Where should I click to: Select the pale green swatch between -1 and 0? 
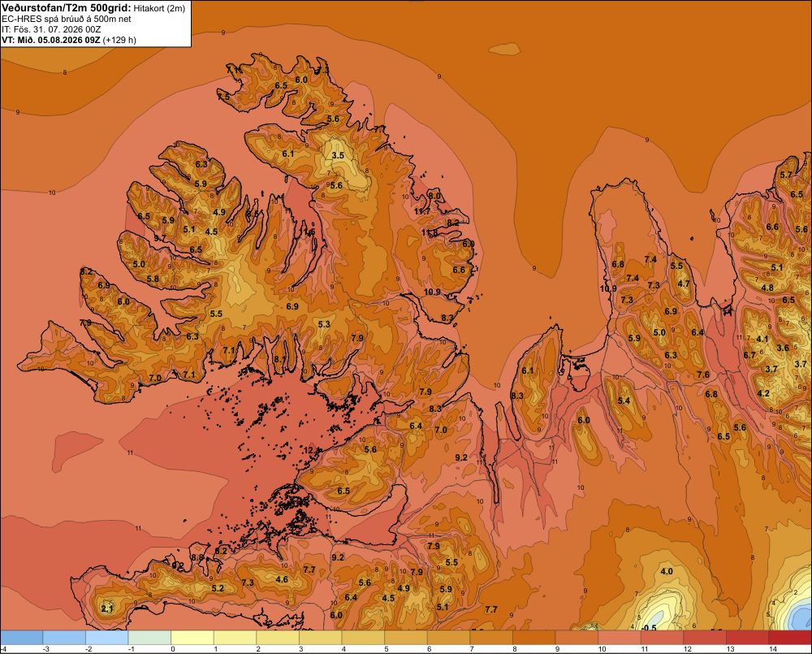click(149, 638)
